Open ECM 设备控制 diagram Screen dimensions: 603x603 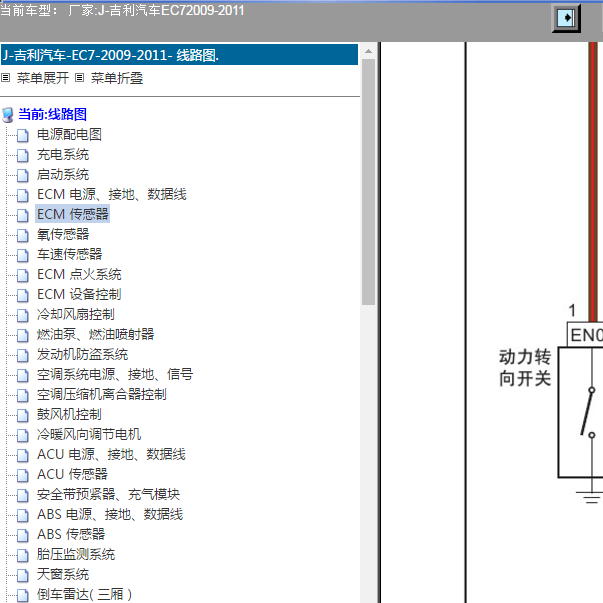[79, 295]
